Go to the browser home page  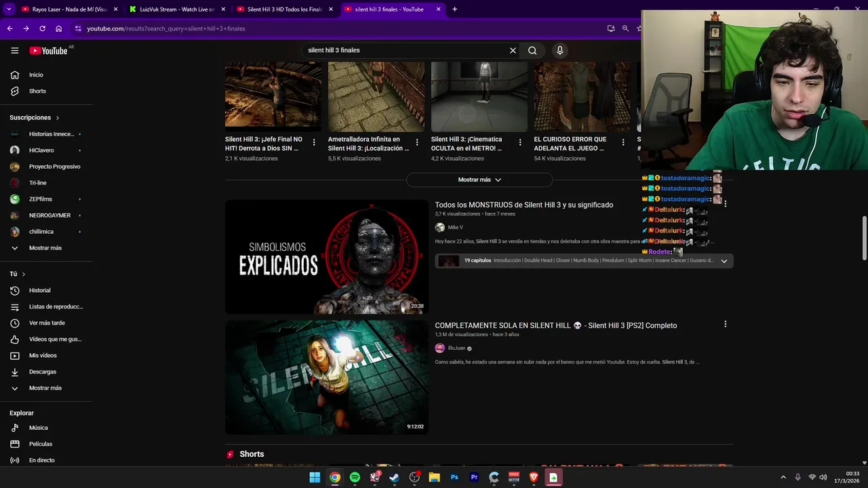coord(58,28)
